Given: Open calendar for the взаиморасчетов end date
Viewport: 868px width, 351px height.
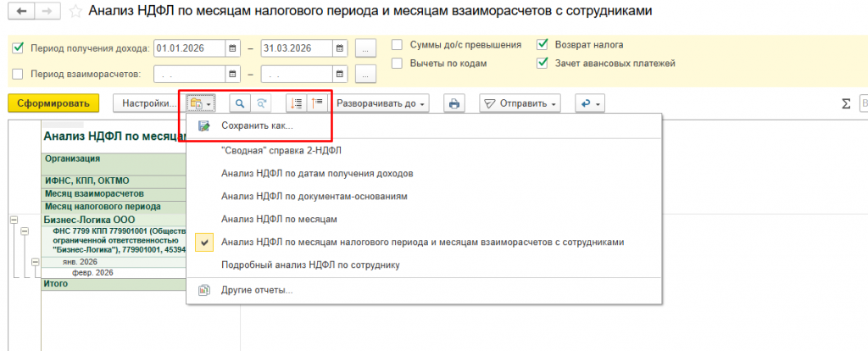Looking at the screenshot, I should [x=340, y=74].
